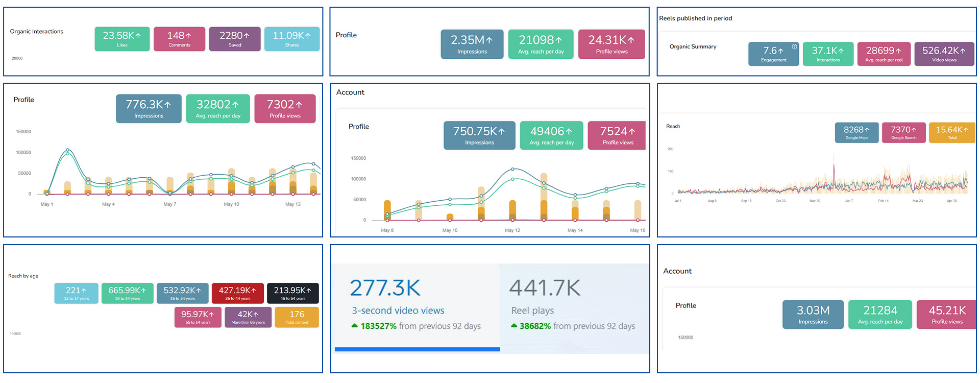Click the May 7 axis label

coord(169,204)
